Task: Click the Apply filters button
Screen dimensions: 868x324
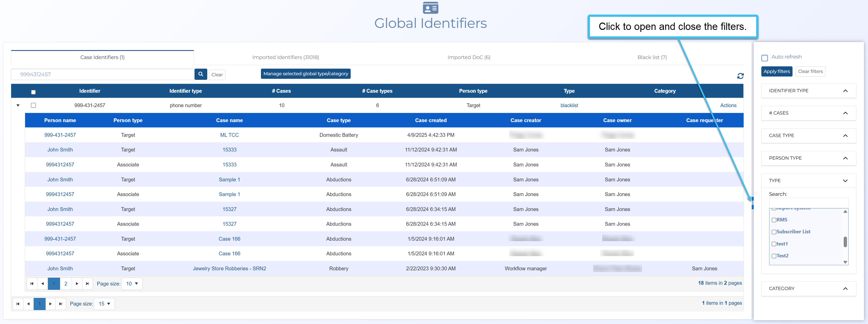Action: (776, 71)
